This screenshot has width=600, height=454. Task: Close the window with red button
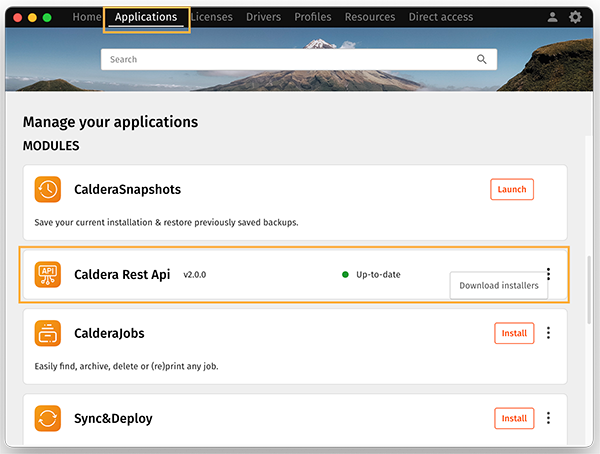17,18
